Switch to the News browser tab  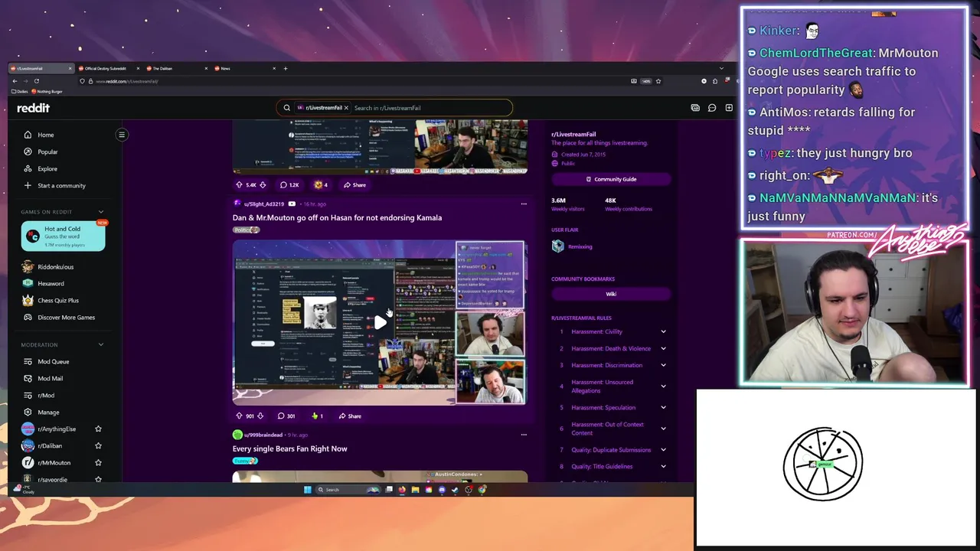point(243,68)
